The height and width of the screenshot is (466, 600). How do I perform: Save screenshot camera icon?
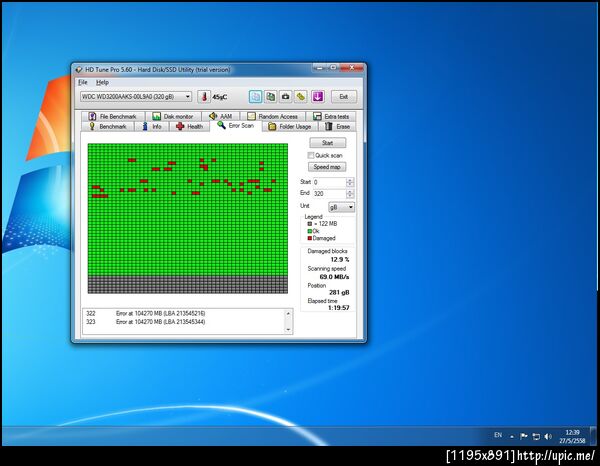(285, 97)
